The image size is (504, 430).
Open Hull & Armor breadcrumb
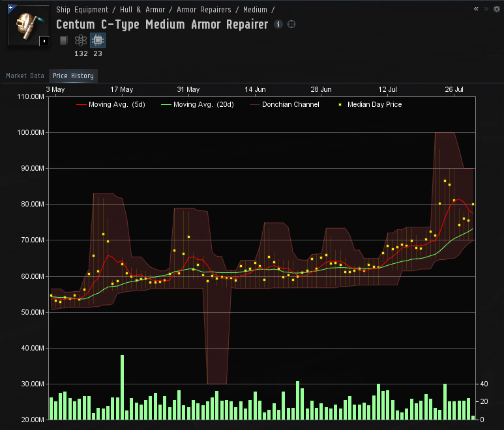click(142, 10)
